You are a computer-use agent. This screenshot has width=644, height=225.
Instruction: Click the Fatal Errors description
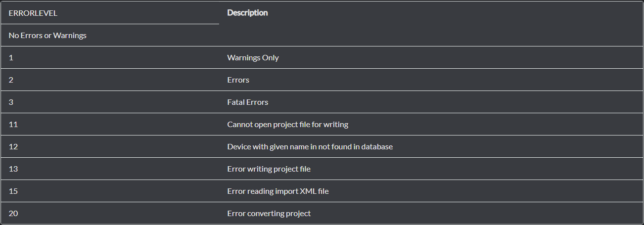point(247,102)
